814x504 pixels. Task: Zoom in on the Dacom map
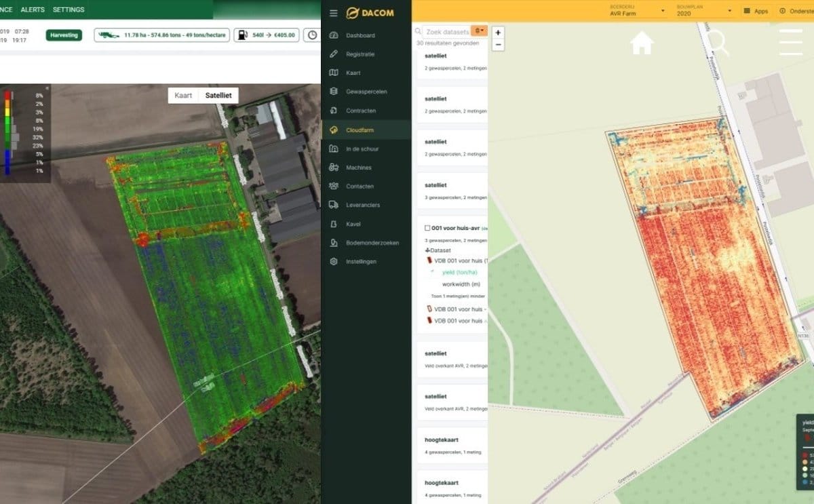click(x=499, y=33)
